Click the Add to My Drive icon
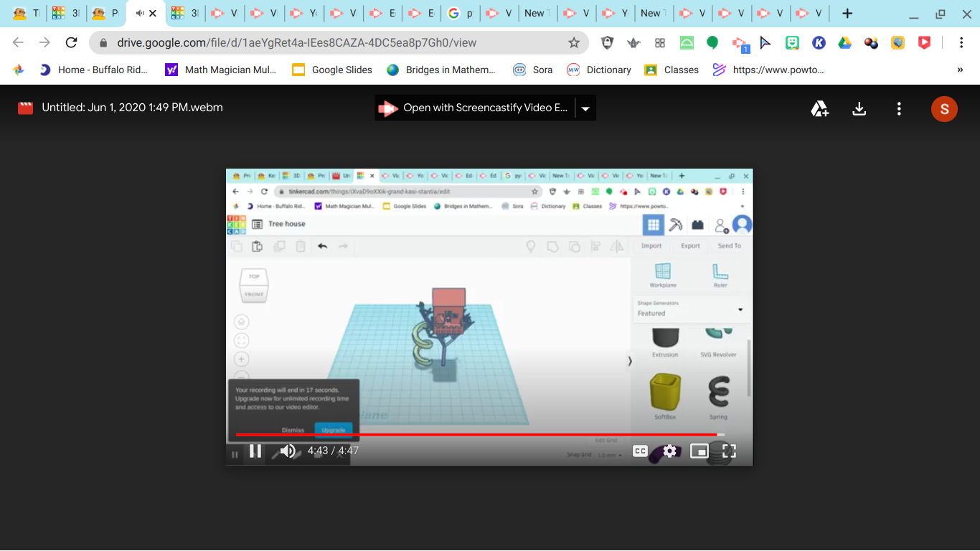The width and height of the screenshot is (980, 551). [x=819, y=108]
